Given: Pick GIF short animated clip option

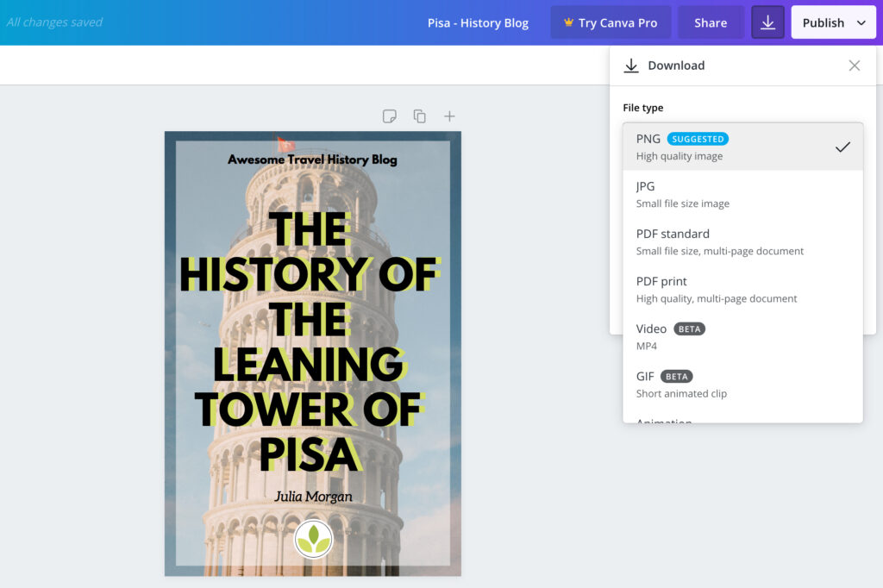Looking at the screenshot, I should click(742, 385).
